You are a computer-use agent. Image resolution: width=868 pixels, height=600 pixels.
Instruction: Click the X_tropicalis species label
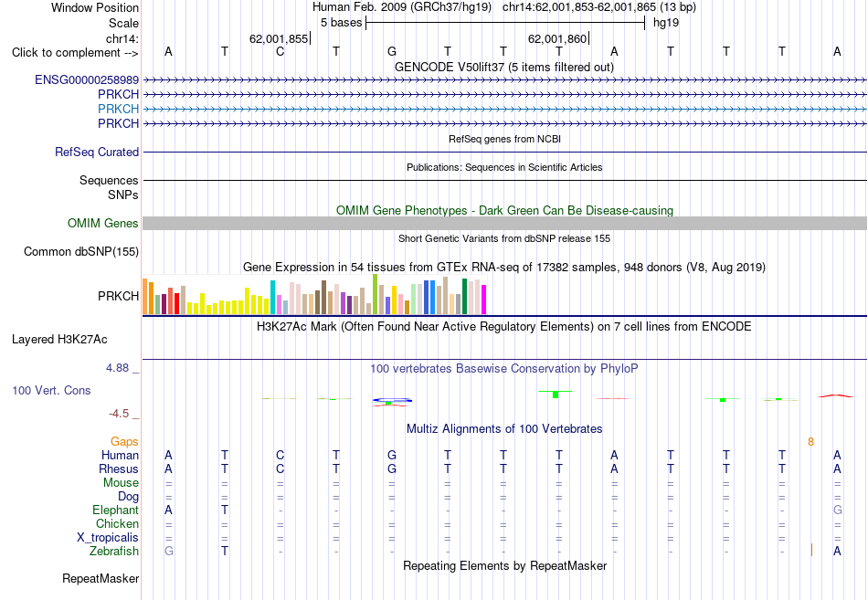point(108,538)
